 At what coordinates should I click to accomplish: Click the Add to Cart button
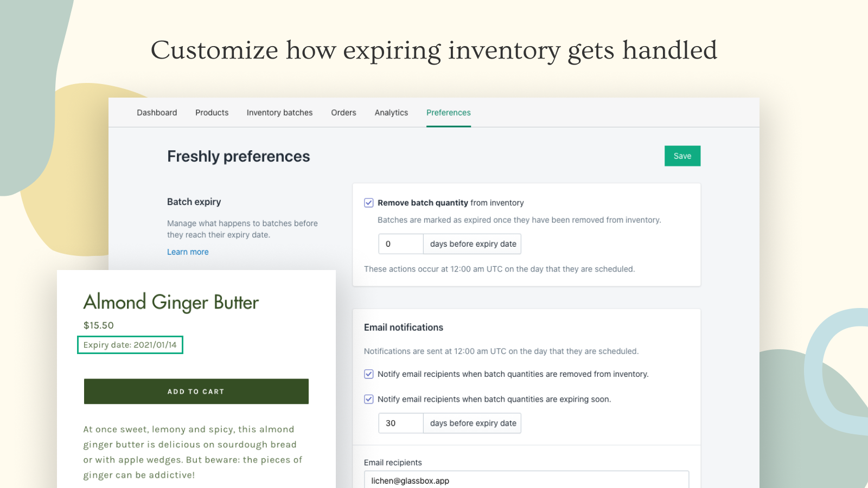point(196,391)
